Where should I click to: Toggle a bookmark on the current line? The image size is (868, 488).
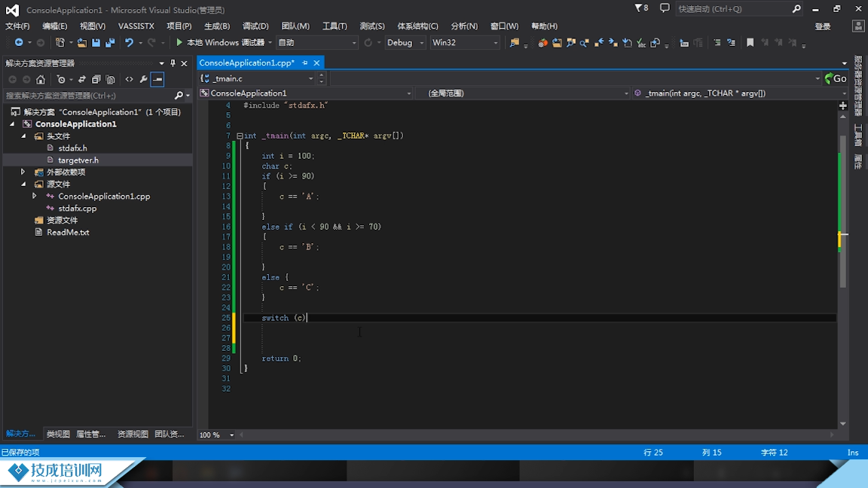point(750,43)
